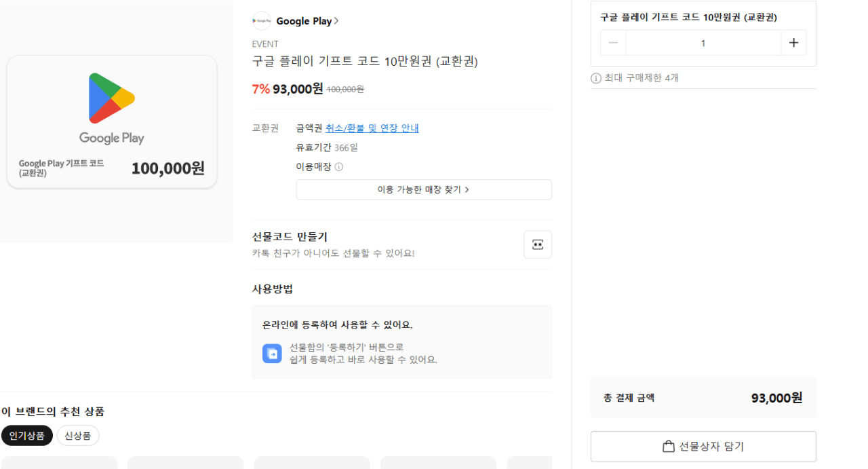Expand the Google Play brand page via chevron

(336, 20)
